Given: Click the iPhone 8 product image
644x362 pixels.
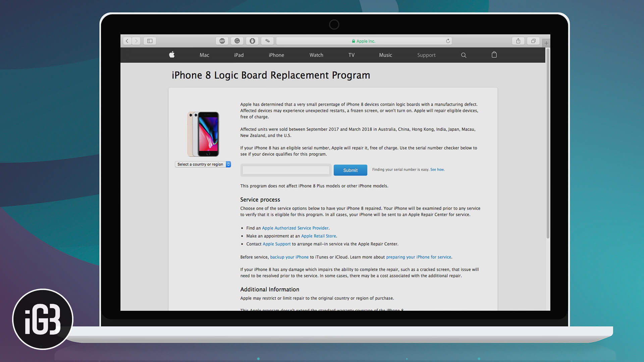Looking at the screenshot, I should coord(203,134).
